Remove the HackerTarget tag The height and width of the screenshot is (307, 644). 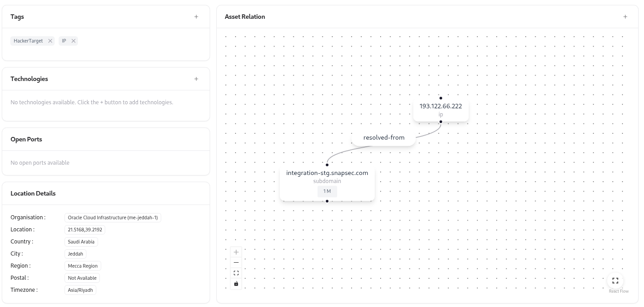(x=50, y=41)
